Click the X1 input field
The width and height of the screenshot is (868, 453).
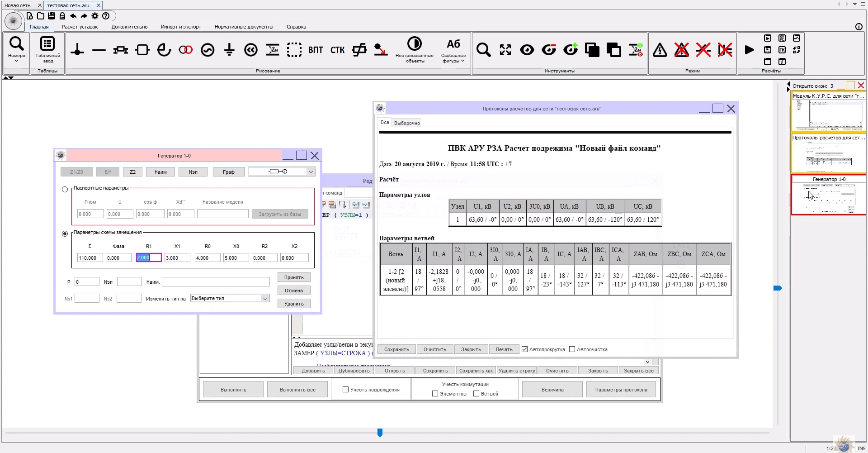click(x=178, y=258)
